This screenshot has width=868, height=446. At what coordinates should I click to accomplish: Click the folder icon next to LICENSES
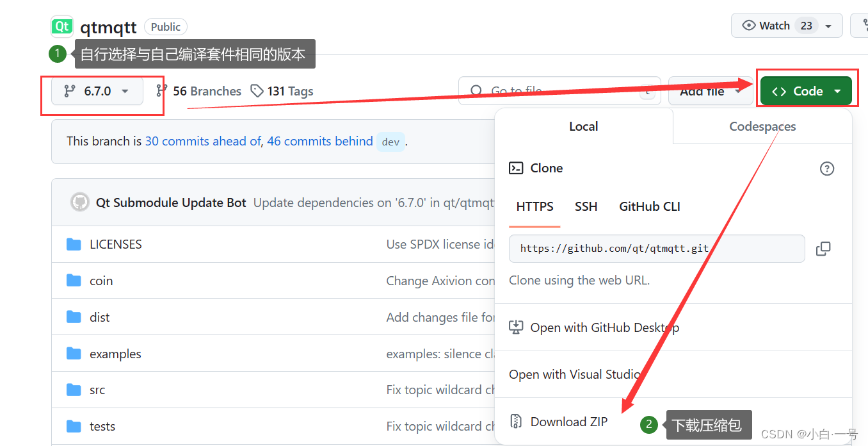tap(76, 244)
